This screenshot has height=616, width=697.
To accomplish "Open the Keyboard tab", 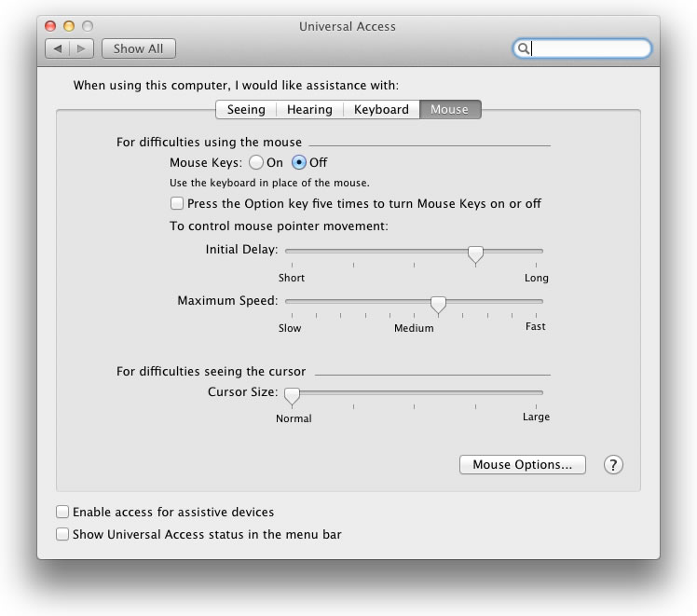I will tap(381, 110).
